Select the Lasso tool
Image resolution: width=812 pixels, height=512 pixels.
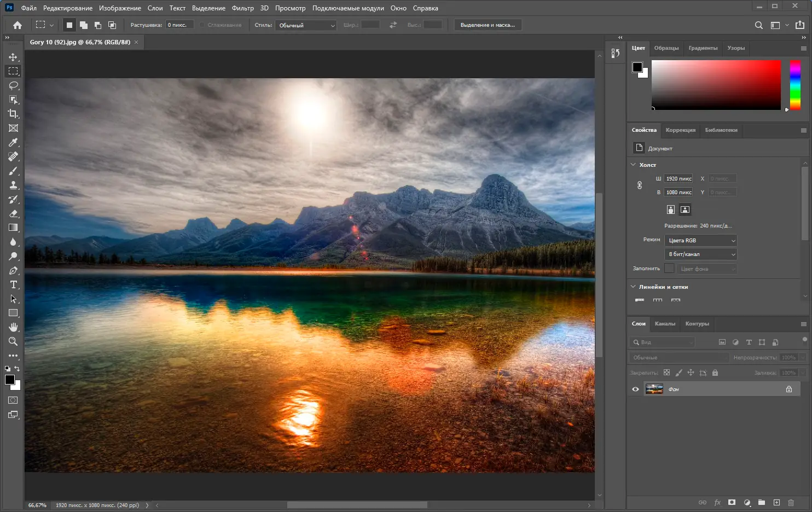tap(14, 85)
